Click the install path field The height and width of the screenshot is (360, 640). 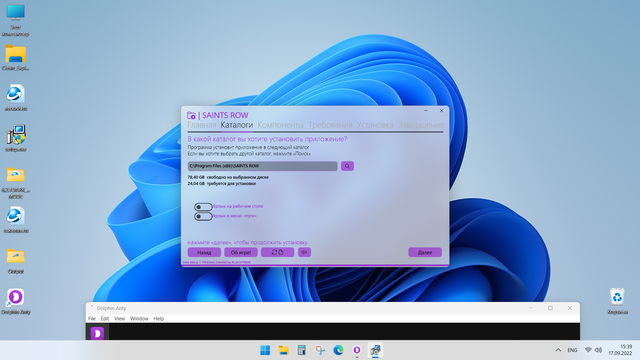tap(262, 166)
